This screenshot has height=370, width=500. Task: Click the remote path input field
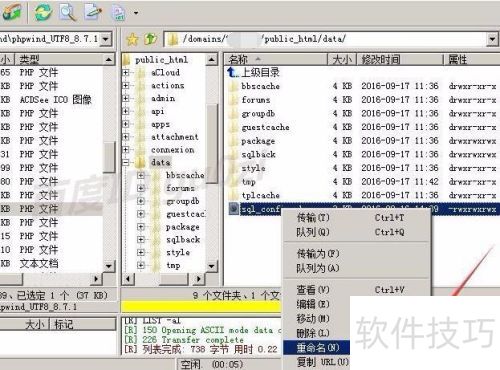(325, 39)
